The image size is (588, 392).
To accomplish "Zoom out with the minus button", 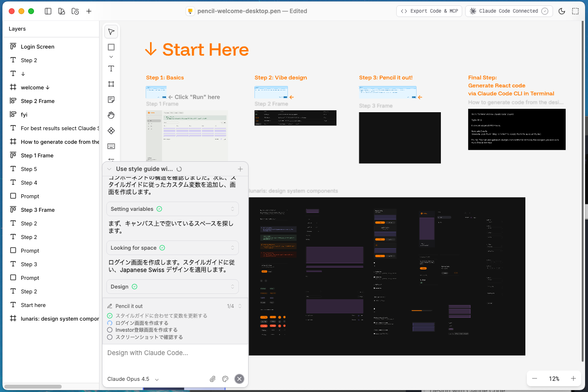I will tap(535, 378).
